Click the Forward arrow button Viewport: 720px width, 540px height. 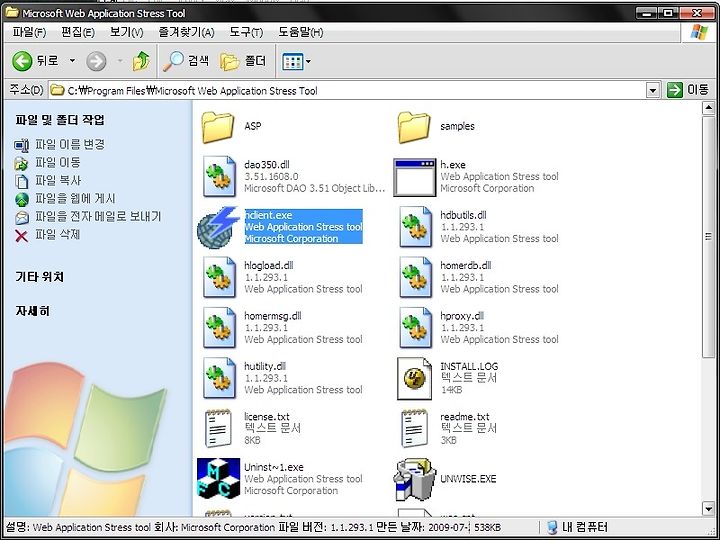tap(96, 61)
